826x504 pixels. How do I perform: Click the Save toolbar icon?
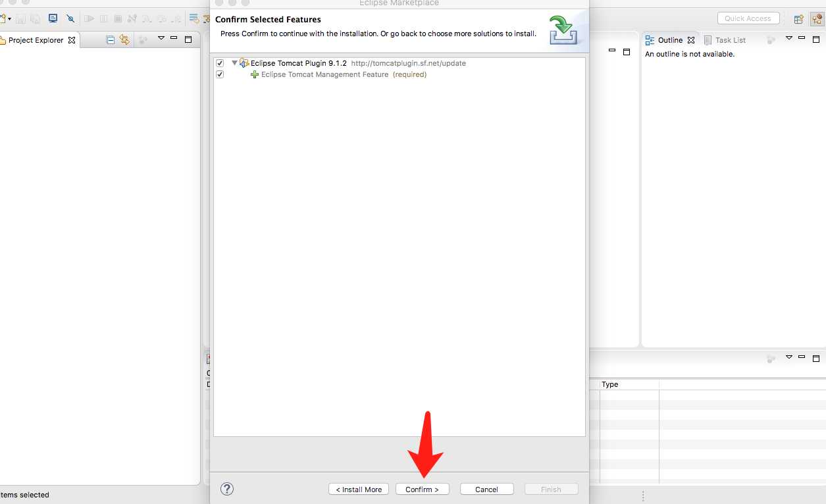point(21,18)
